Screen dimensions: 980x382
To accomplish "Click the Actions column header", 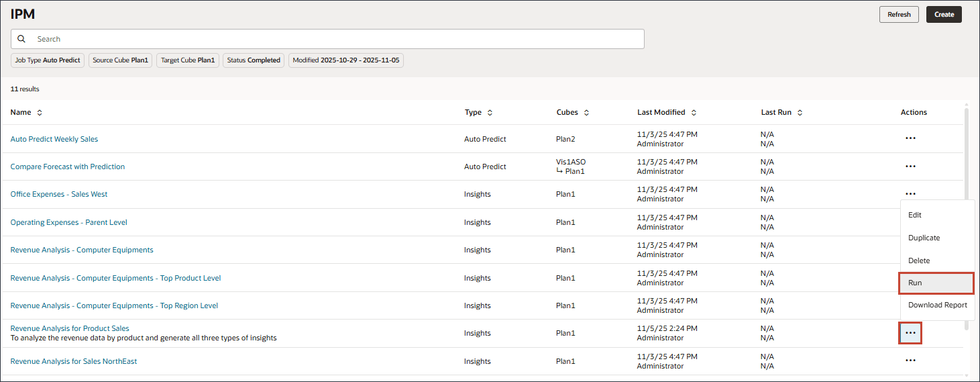I will [914, 112].
